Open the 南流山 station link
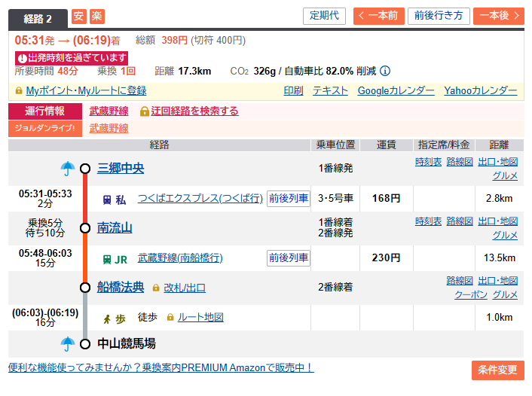532x396 pixels. 115,228
